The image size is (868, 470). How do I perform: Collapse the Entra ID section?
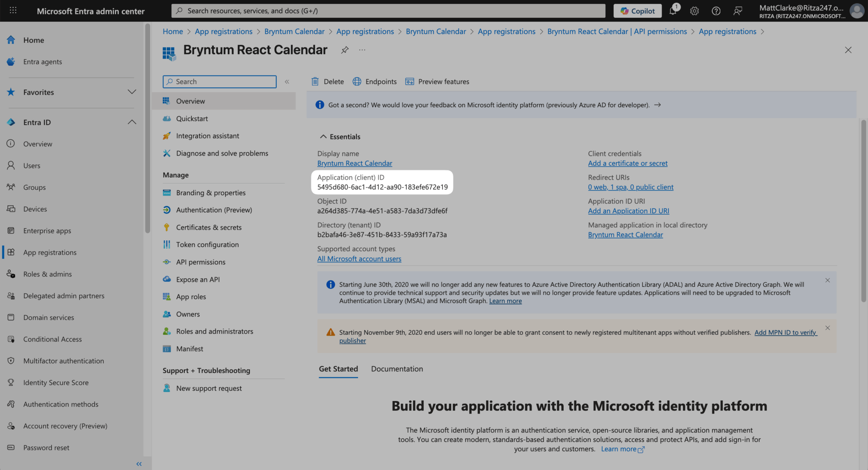click(x=132, y=122)
